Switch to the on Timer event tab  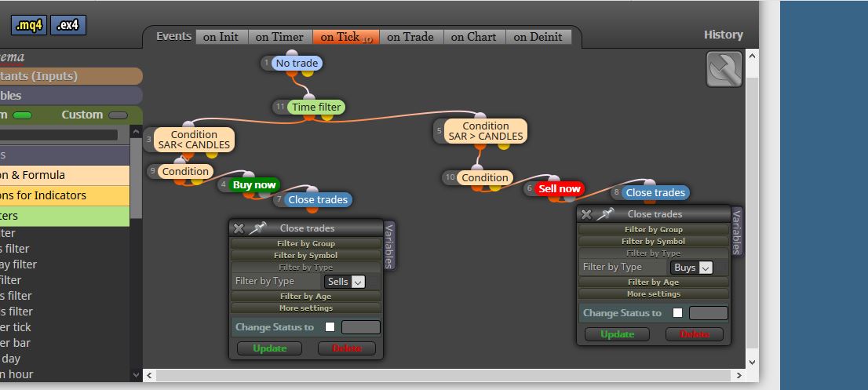click(x=280, y=37)
